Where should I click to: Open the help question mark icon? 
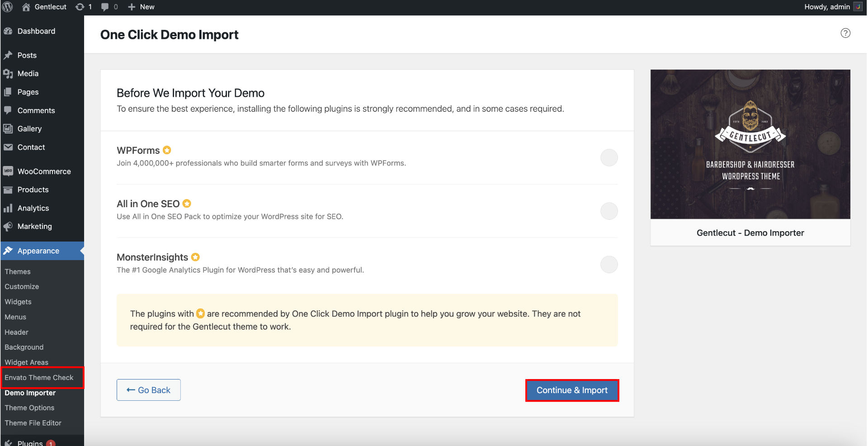tap(845, 33)
